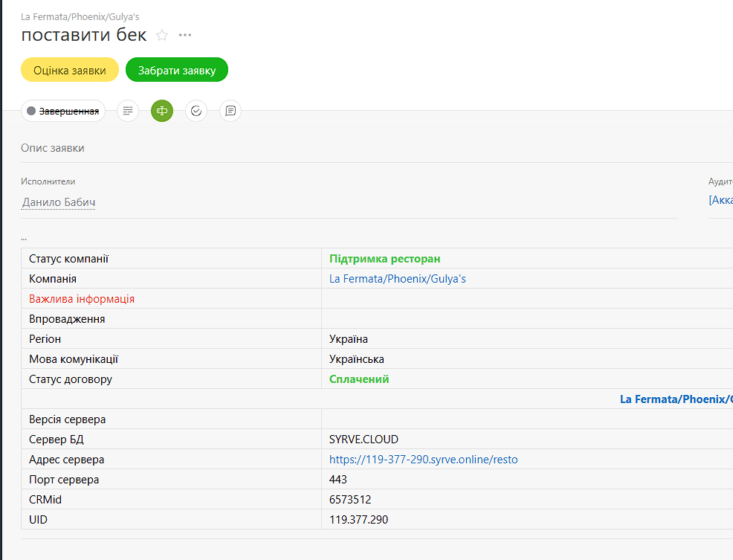Select the 'Підтримка ресторан' status value
733x560 pixels.
coord(385,259)
